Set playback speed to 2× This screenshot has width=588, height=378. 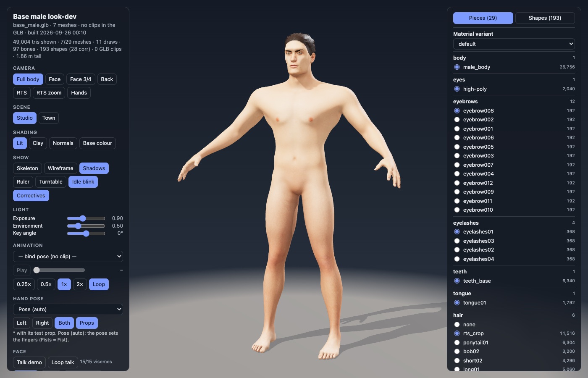(80, 284)
